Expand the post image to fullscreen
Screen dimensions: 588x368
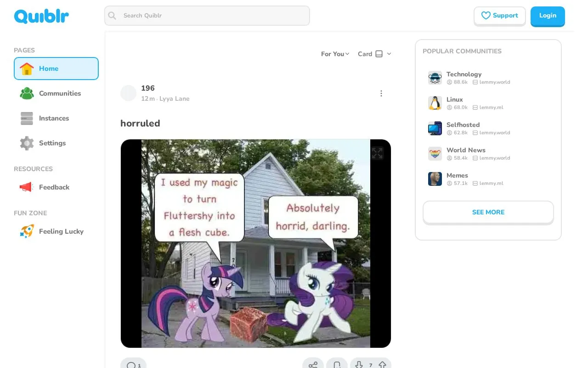tap(377, 153)
